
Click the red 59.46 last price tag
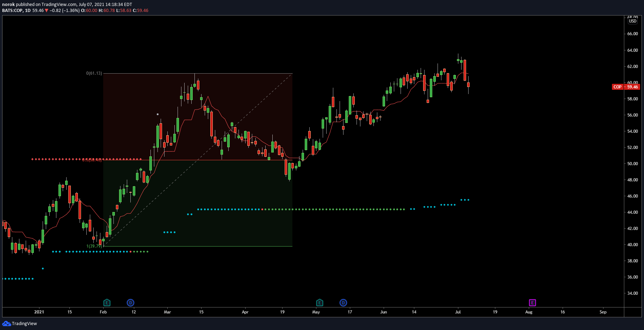point(632,87)
